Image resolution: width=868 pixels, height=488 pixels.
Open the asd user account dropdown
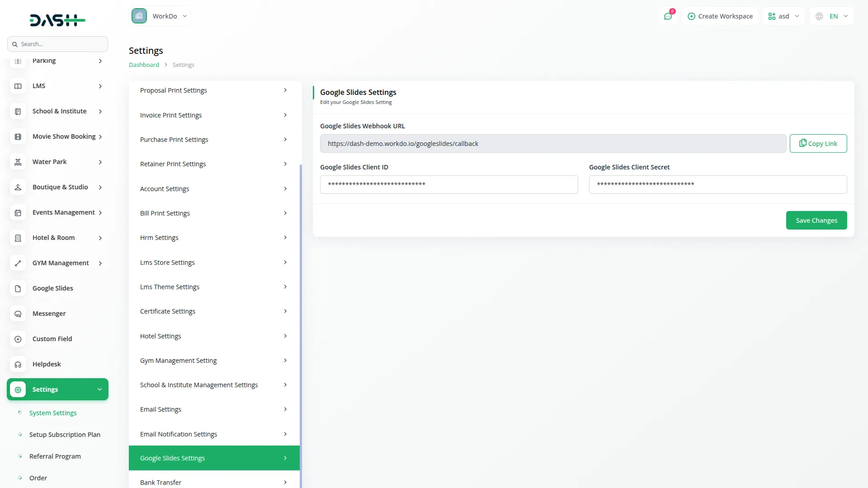coord(783,16)
